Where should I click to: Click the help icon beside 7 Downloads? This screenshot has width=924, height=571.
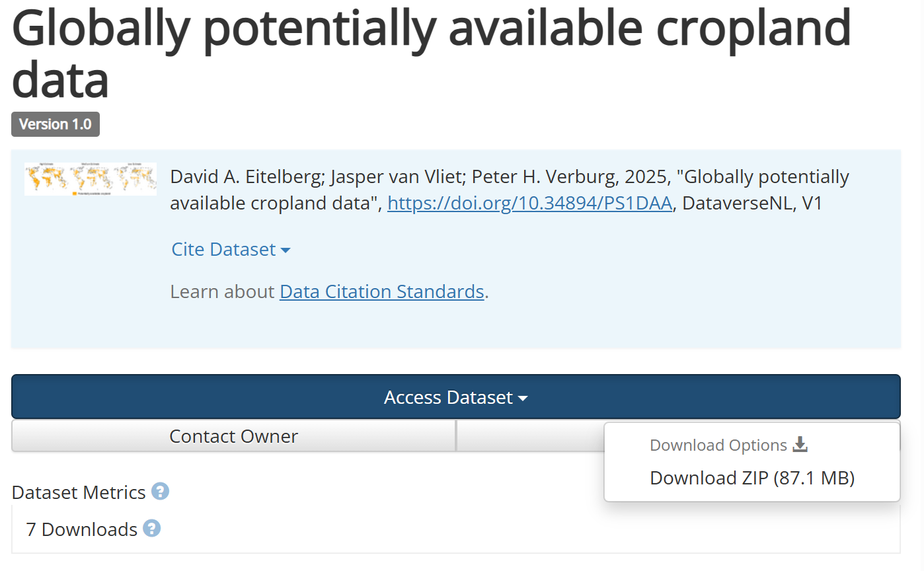[152, 529]
